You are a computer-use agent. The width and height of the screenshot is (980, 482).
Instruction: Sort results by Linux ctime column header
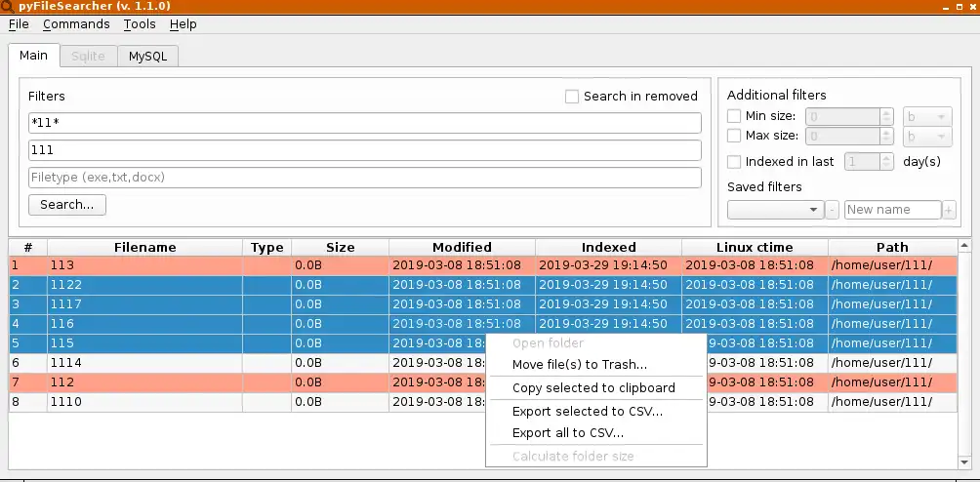755,247
